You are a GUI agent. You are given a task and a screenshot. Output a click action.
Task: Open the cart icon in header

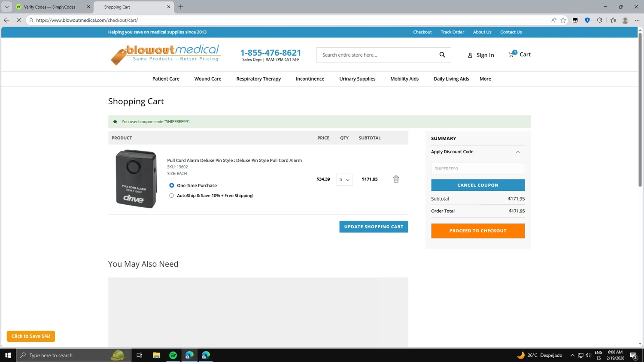pyautogui.click(x=512, y=54)
